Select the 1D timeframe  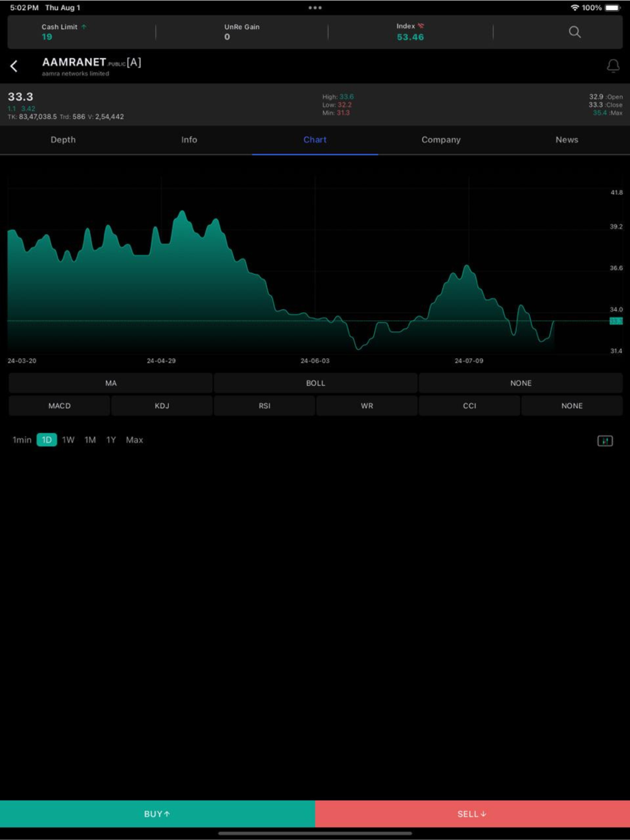point(47,440)
